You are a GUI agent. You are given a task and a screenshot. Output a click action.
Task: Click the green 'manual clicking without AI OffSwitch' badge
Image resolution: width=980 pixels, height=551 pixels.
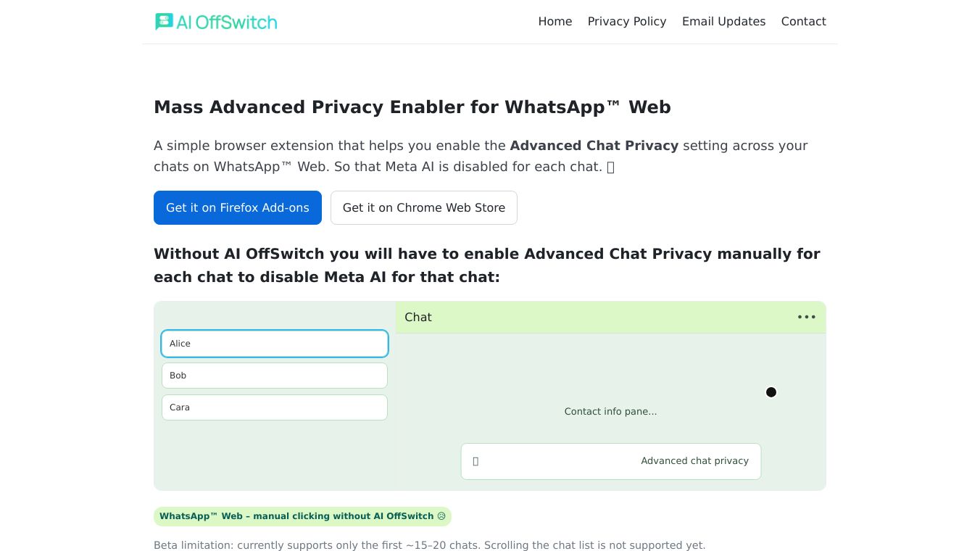pyautogui.click(x=296, y=516)
